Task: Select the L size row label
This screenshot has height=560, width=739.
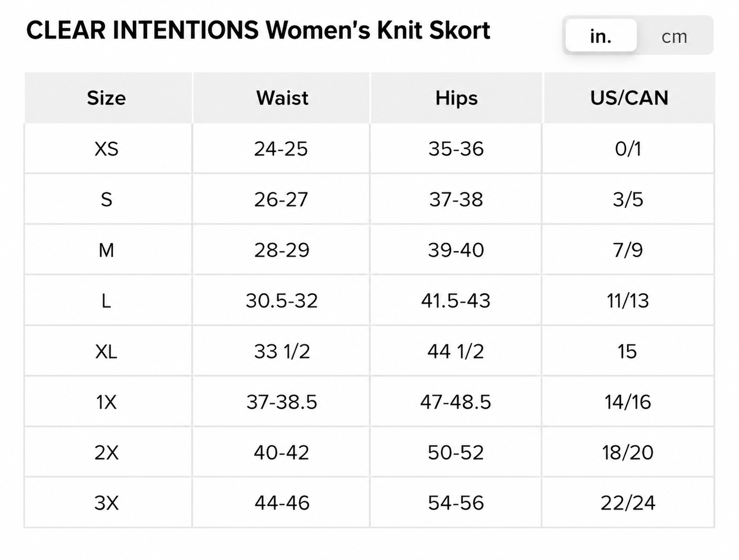Action: pos(106,301)
